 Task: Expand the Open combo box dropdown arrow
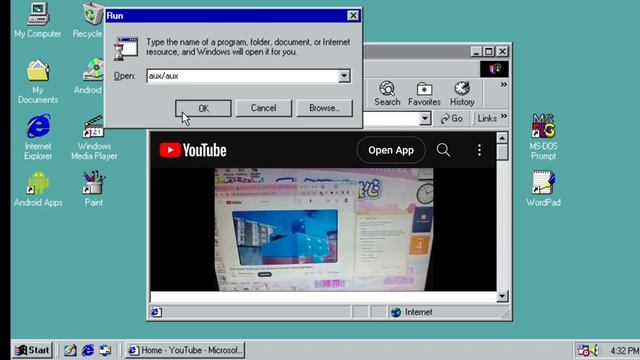point(344,76)
